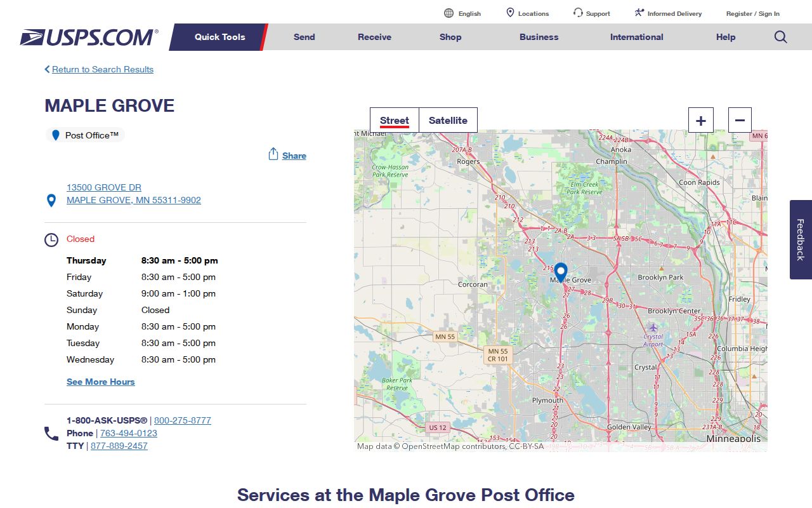
Task: Open the Support link
Action: (x=598, y=13)
